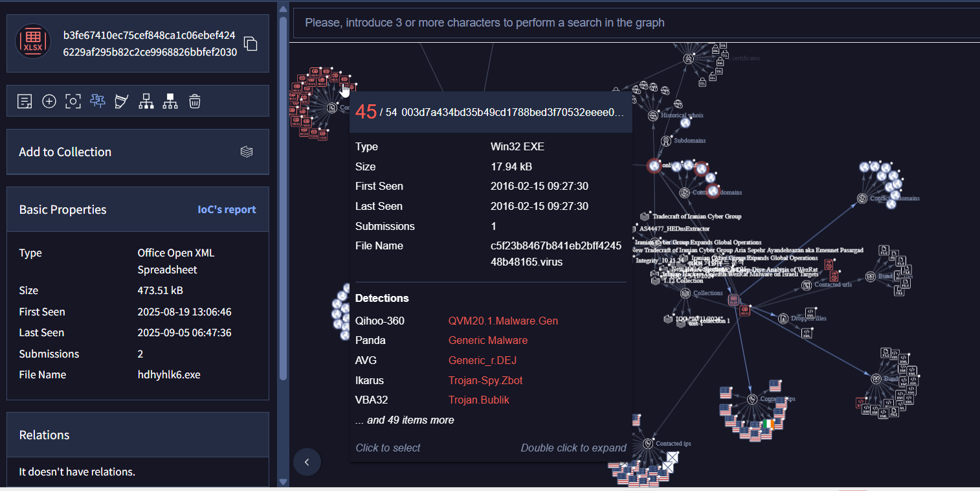This screenshot has height=491, width=980.
Task: Select the certificates relation node
Action: click(x=688, y=59)
